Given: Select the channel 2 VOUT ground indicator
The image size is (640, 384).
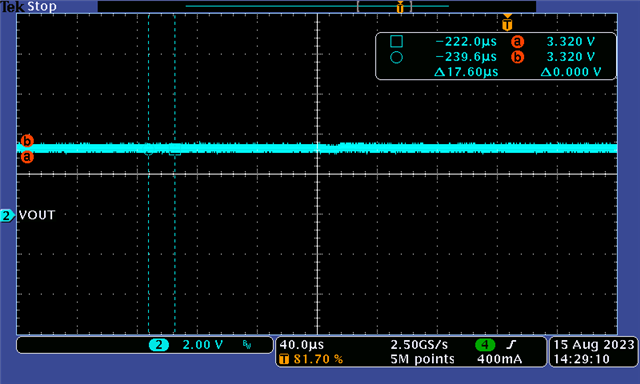Looking at the screenshot, I should pos(7,215).
